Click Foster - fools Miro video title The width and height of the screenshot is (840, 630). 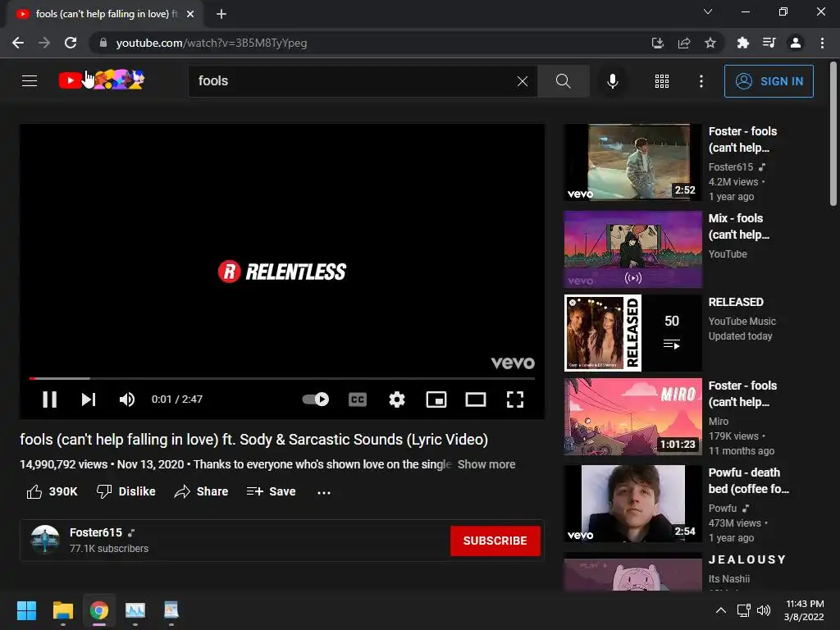point(742,394)
